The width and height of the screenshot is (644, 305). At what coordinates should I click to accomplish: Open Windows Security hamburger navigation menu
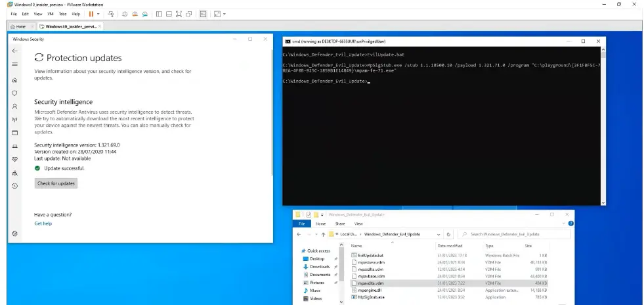[x=15, y=64]
